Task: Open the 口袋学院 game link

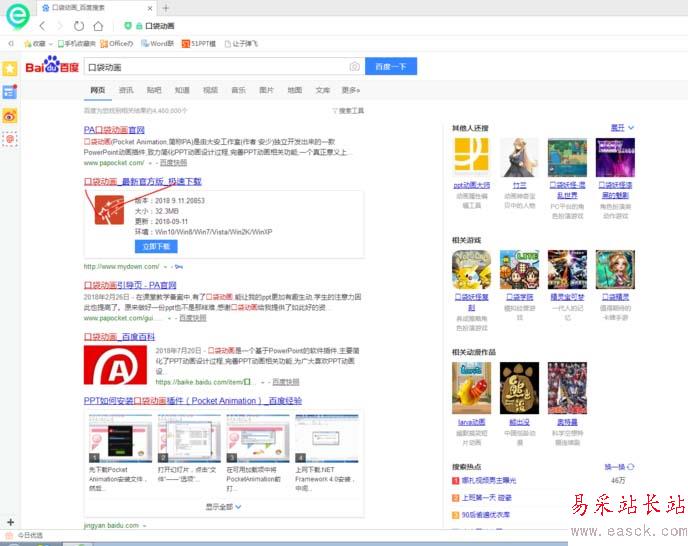Action: 520,297
